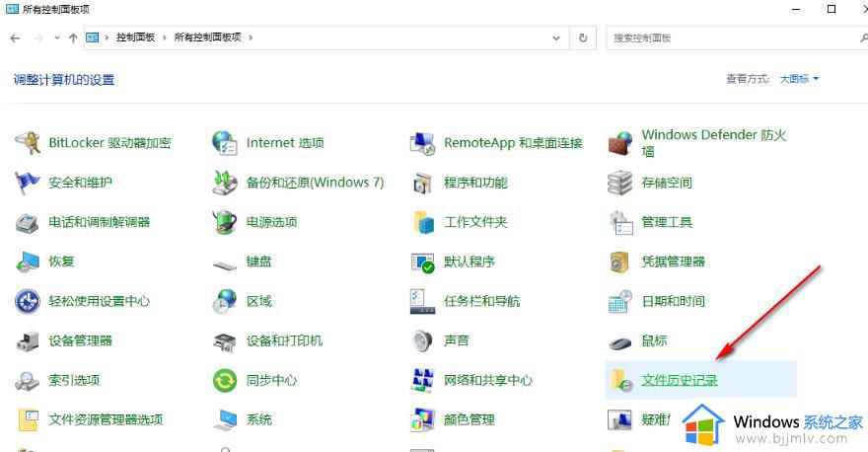868x452 pixels.
Task: Open the 设备管理器 icon
Action: click(x=28, y=341)
